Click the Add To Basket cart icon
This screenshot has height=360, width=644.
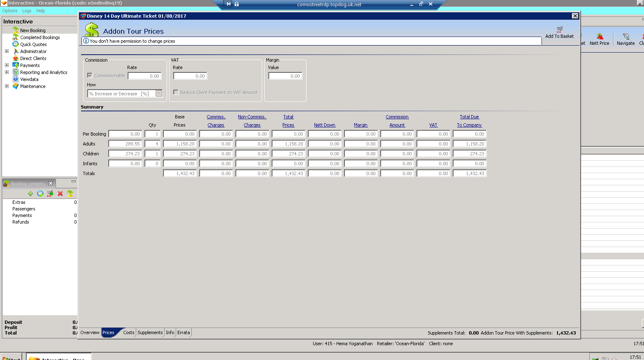[x=560, y=30]
